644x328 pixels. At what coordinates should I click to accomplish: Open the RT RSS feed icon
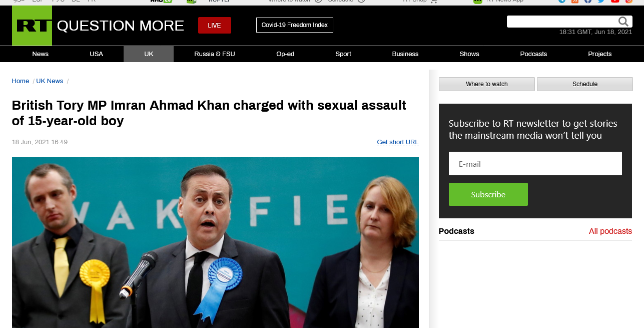pyautogui.click(x=575, y=2)
